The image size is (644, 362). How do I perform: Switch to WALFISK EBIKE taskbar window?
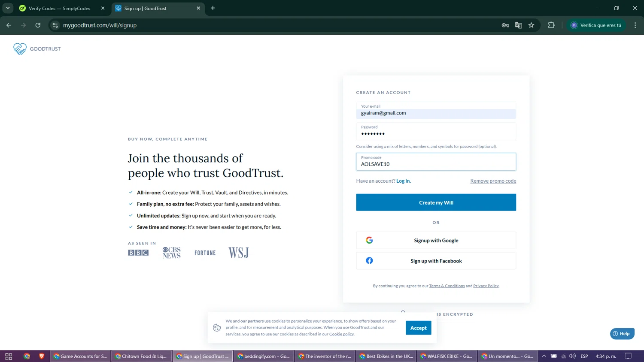pos(447,356)
